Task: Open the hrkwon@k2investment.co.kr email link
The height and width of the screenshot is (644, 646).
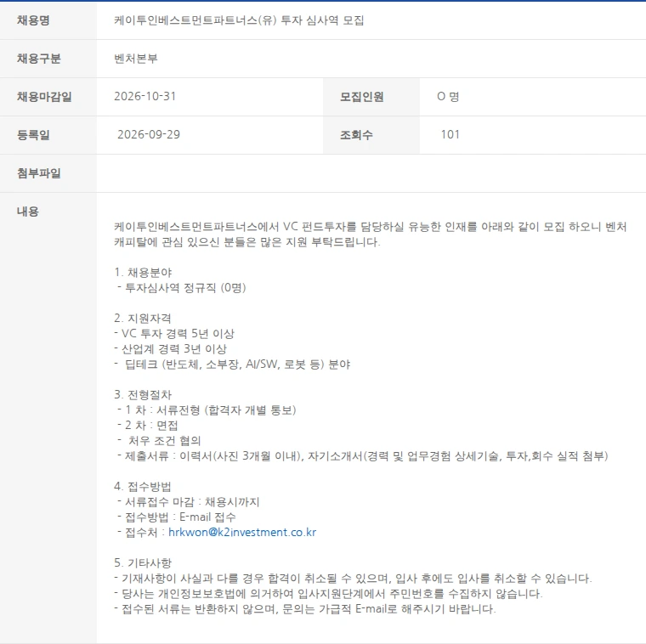Action: pyautogui.click(x=242, y=532)
